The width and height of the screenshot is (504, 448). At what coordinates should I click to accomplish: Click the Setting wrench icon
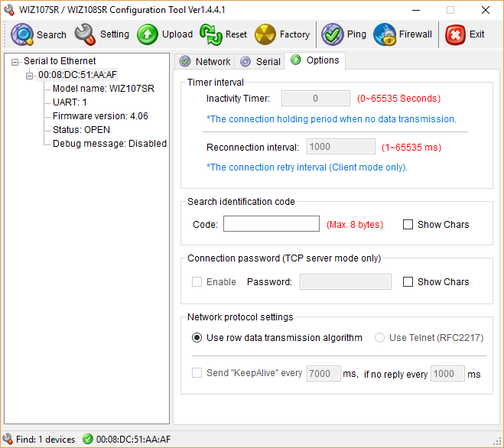[x=85, y=34]
